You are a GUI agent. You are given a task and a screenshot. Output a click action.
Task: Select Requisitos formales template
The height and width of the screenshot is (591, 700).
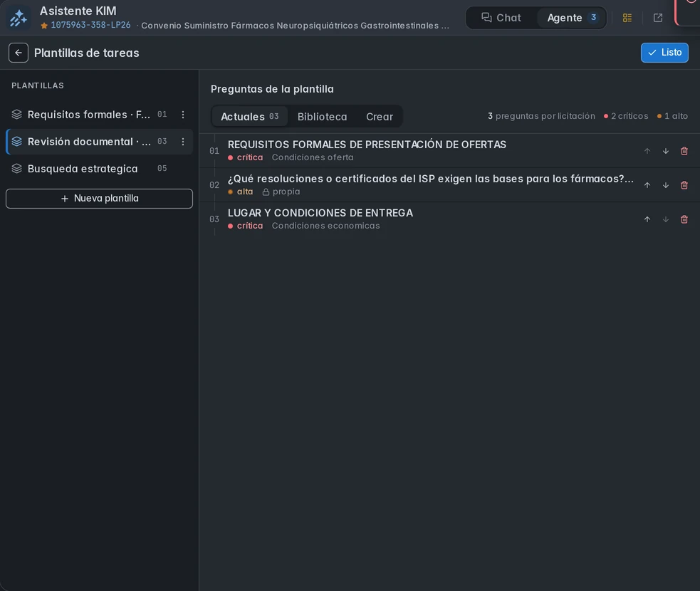tap(99, 115)
